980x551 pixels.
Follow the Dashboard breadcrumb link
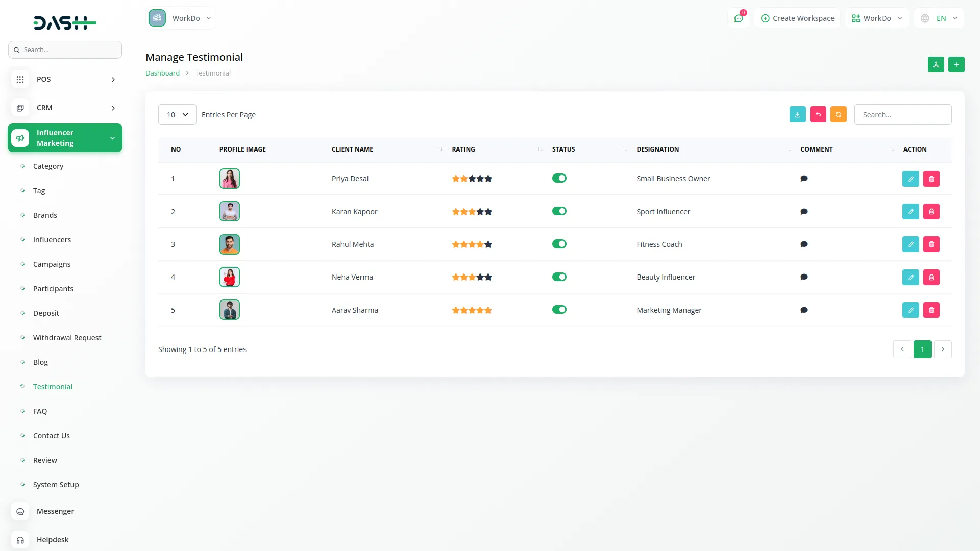pyautogui.click(x=162, y=73)
